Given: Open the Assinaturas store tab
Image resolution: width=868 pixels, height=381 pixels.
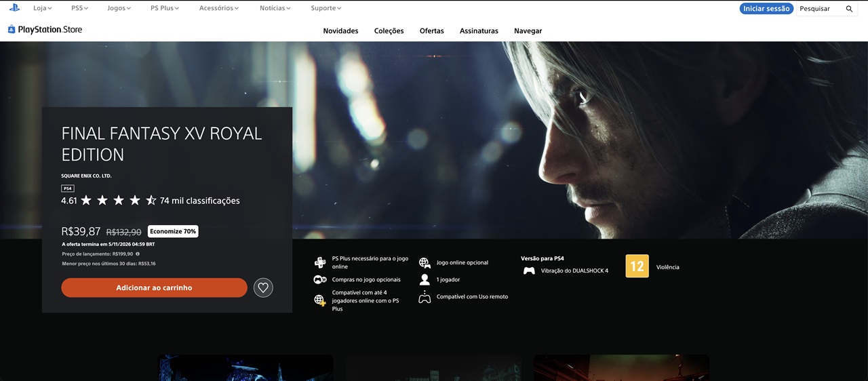Looking at the screenshot, I should [479, 31].
